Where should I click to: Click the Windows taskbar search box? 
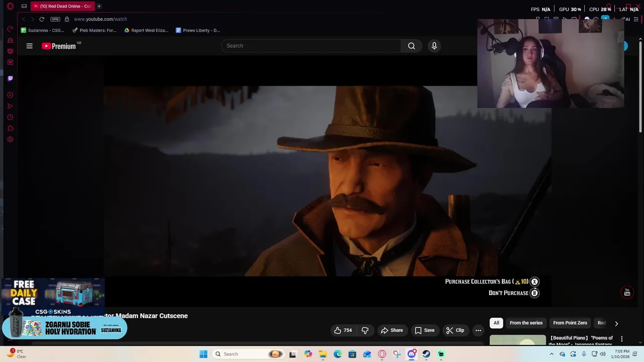tap(248, 354)
